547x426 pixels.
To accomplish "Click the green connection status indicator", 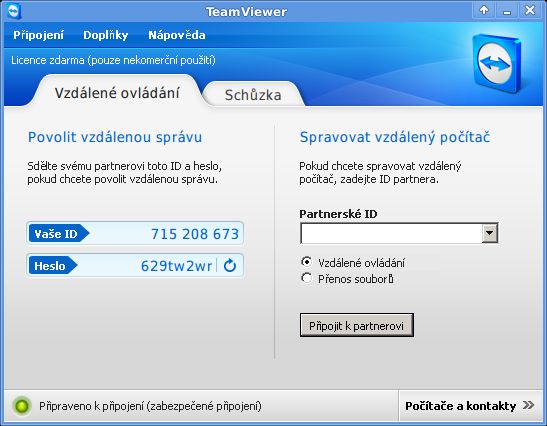I will coord(22,406).
